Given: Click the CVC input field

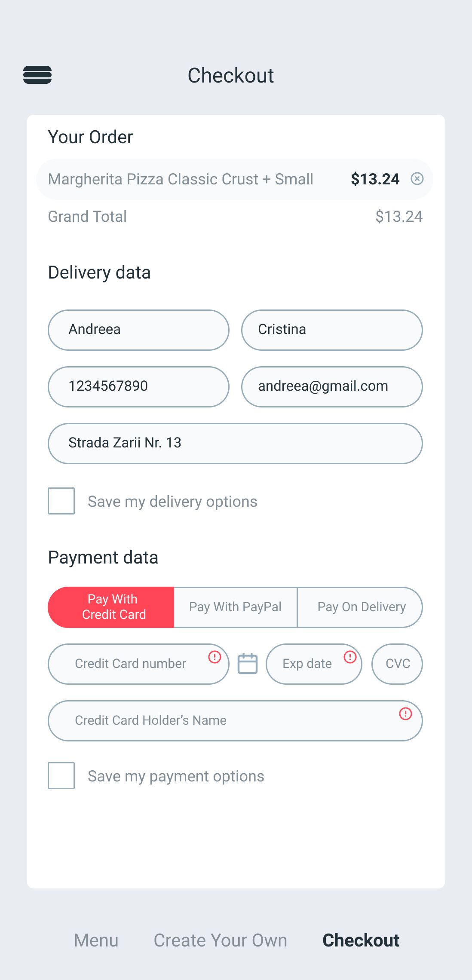Looking at the screenshot, I should click(x=397, y=664).
